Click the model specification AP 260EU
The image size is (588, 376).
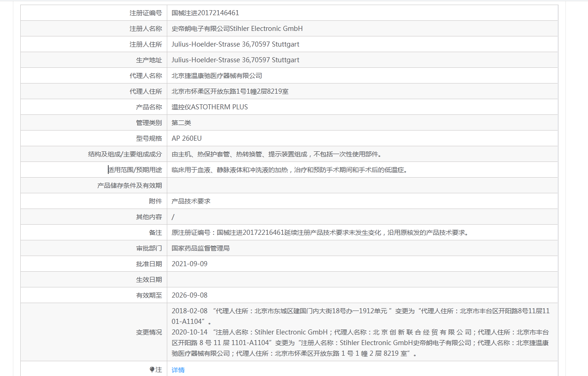click(x=187, y=138)
